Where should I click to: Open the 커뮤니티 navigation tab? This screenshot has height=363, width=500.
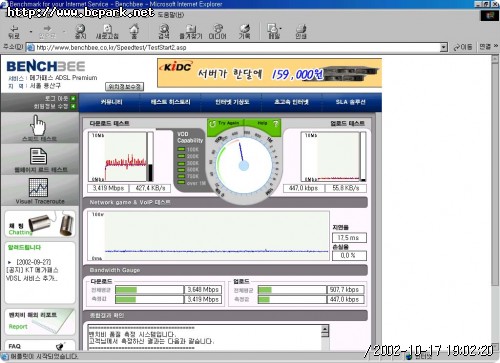pyautogui.click(x=112, y=102)
